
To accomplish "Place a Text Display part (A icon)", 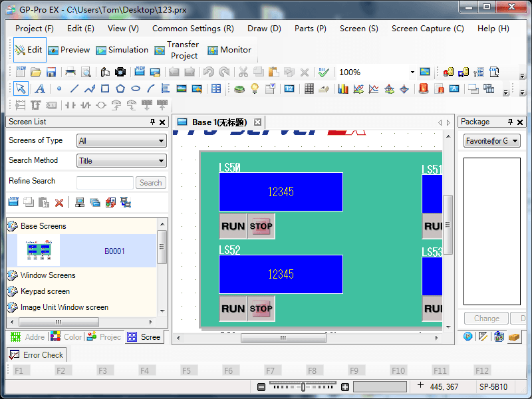I will pos(454,89).
